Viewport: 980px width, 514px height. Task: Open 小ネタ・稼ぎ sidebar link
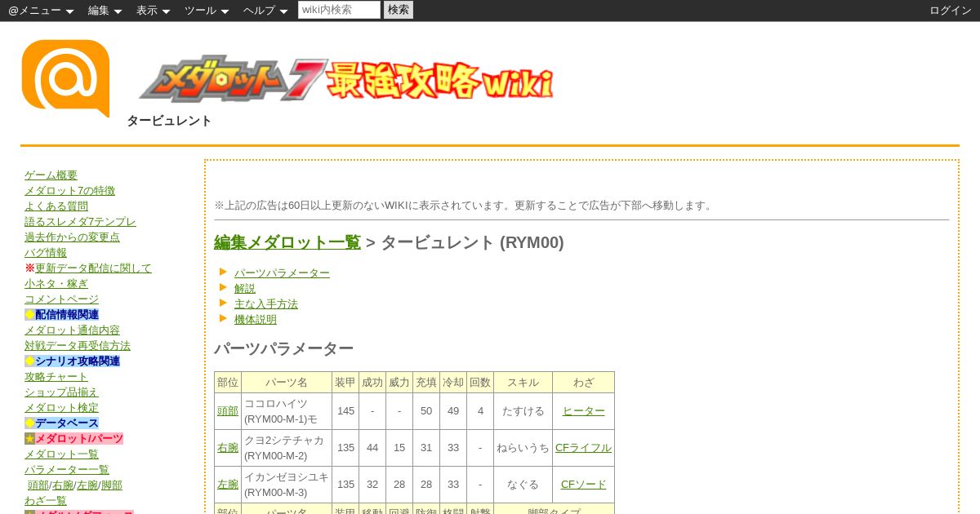coord(56,284)
